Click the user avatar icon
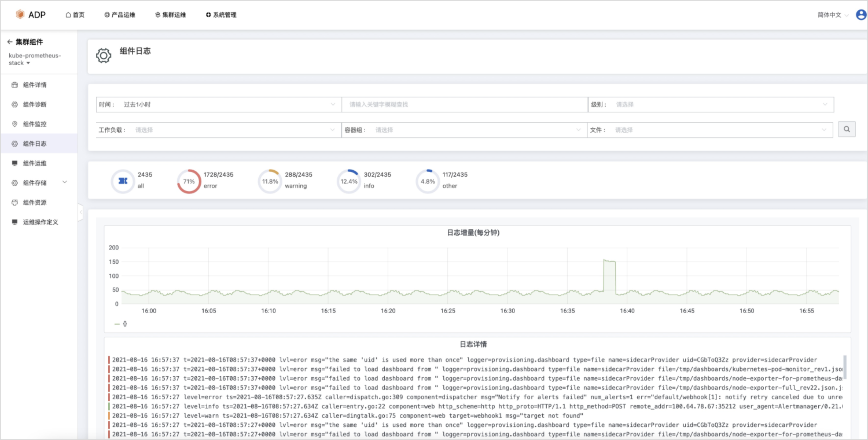The image size is (868, 440). coord(861,14)
